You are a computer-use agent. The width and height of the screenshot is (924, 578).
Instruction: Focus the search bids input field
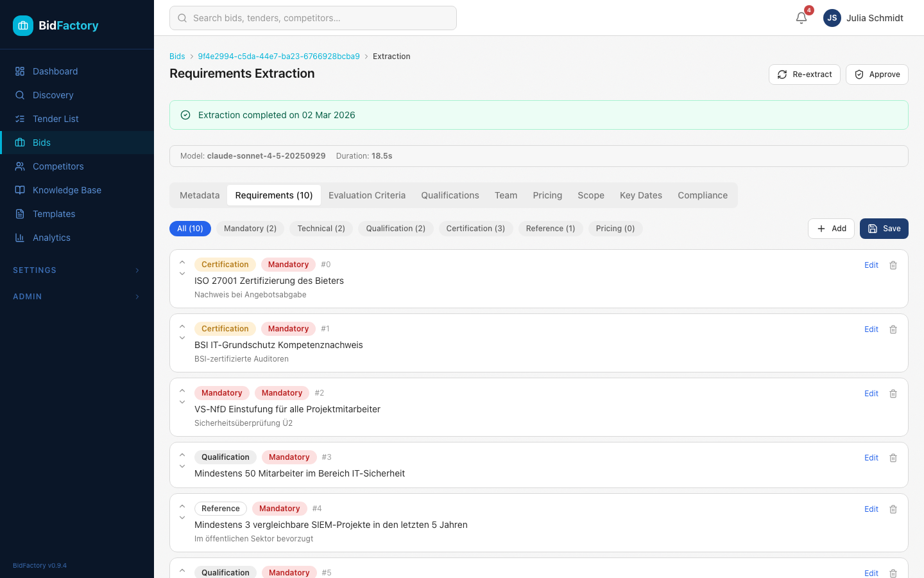(x=313, y=18)
